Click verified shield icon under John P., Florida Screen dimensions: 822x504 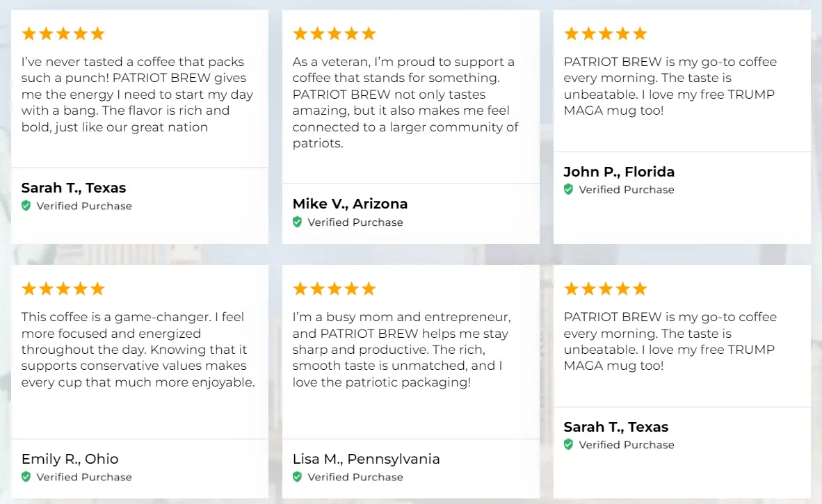(x=568, y=190)
